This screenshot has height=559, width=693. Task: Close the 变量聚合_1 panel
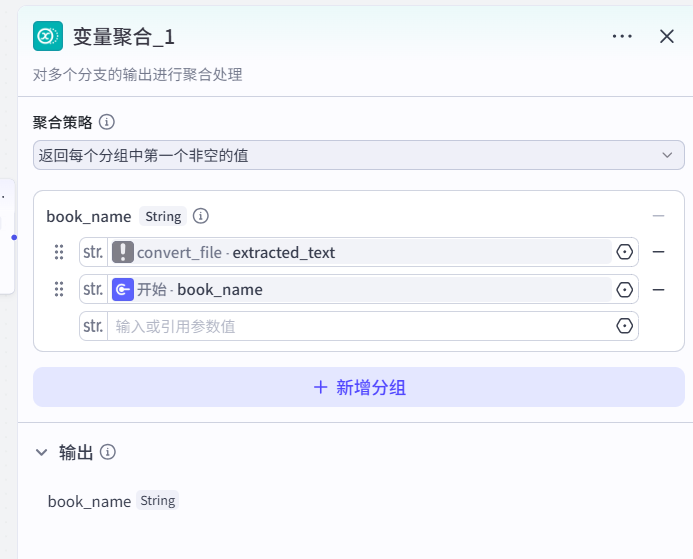[667, 36]
